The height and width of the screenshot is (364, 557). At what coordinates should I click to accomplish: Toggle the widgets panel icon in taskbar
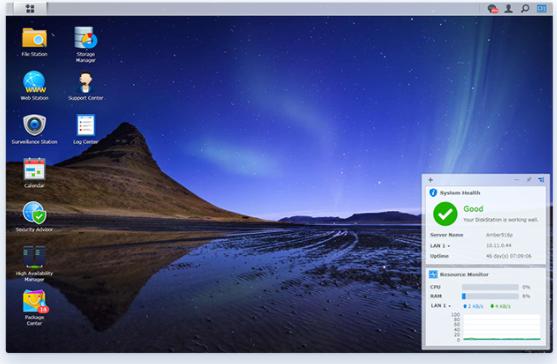541,8
